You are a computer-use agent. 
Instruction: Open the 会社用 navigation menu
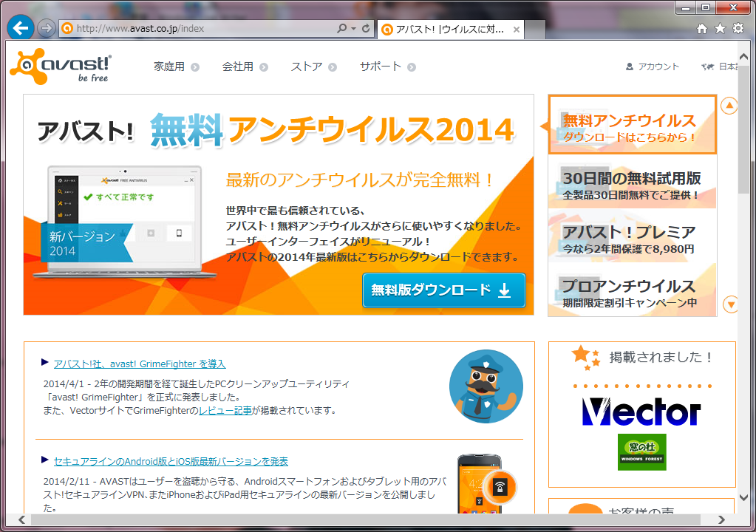point(238,66)
